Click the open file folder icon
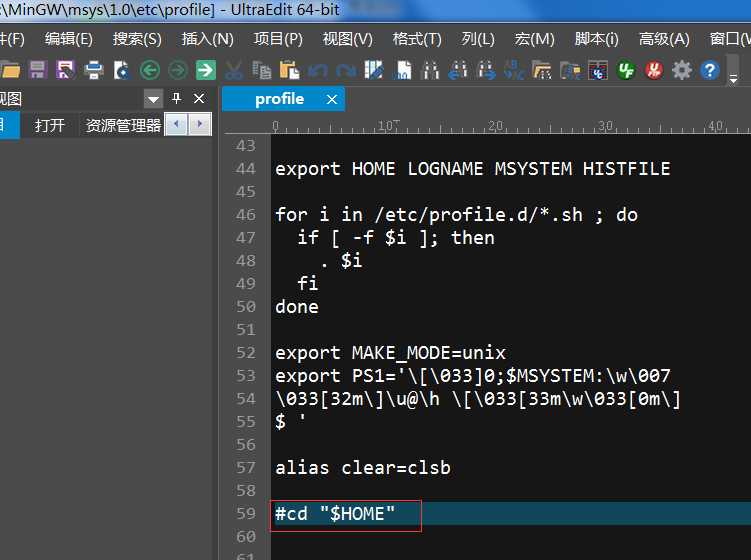 11,70
